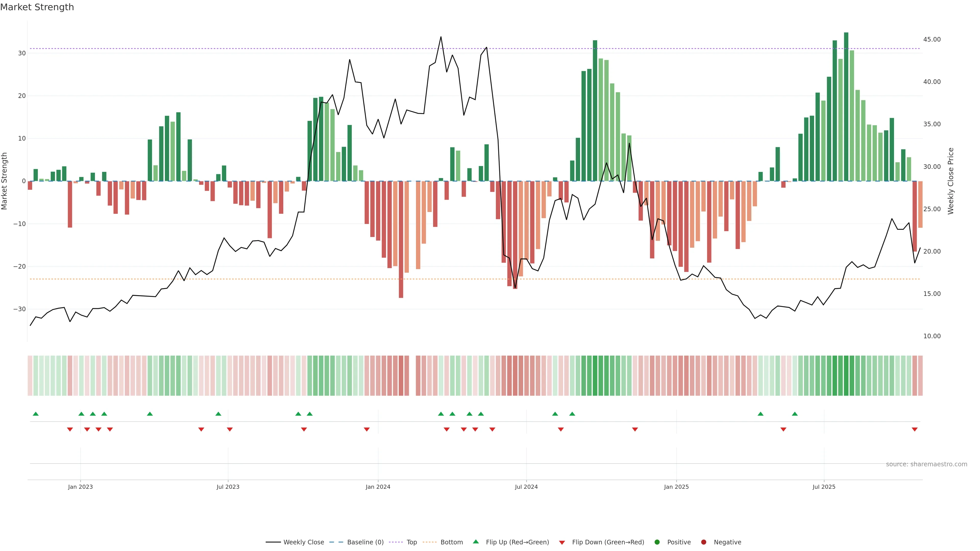Click the leftmost green flip-up marker

[36, 414]
